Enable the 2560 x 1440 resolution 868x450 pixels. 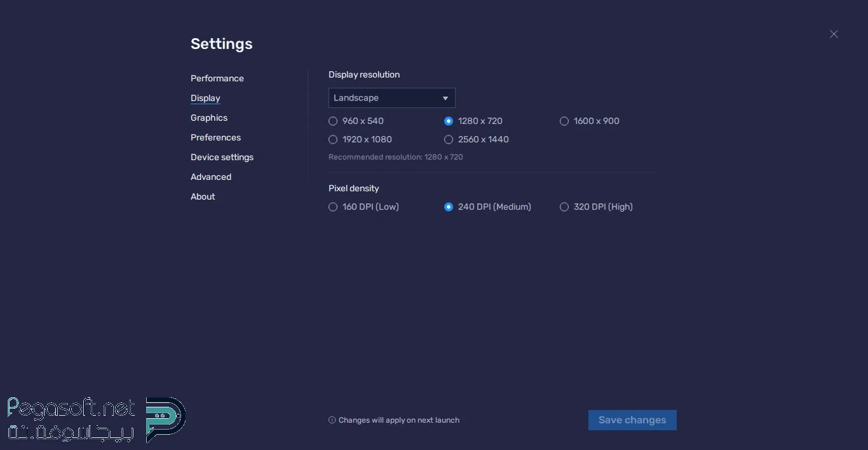449,140
